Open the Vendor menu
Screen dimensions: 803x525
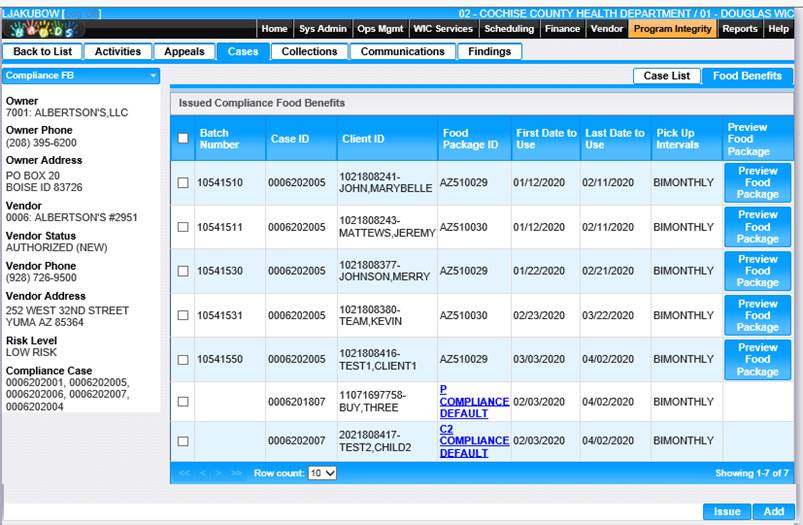pyautogui.click(x=607, y=29)
